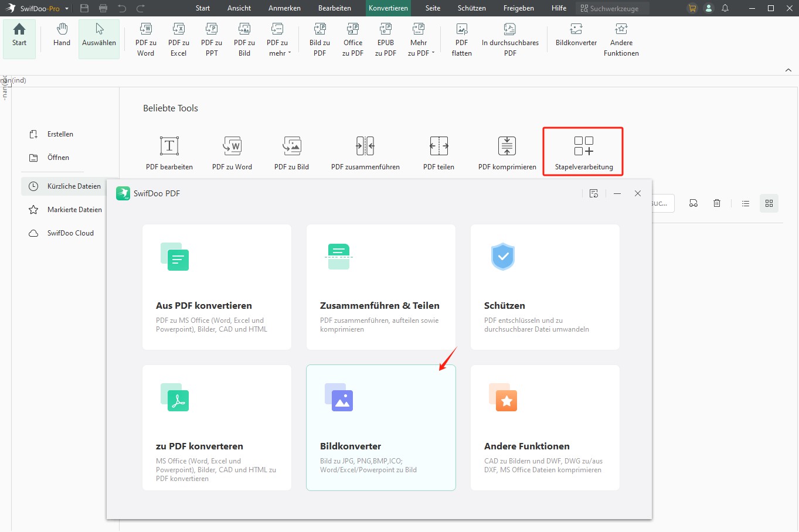
Task: Open SwifDoo Cloud in sidebar
Action: 62,233
